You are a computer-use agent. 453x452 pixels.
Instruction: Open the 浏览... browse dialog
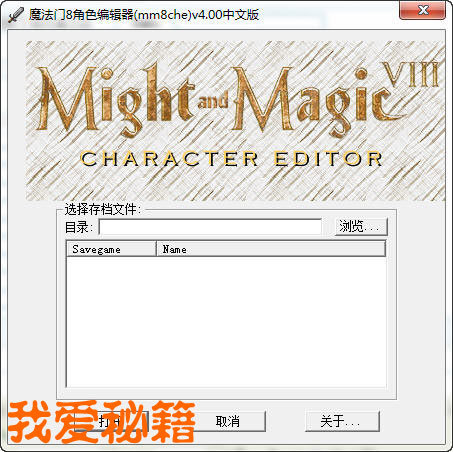(x=361, y=227)
